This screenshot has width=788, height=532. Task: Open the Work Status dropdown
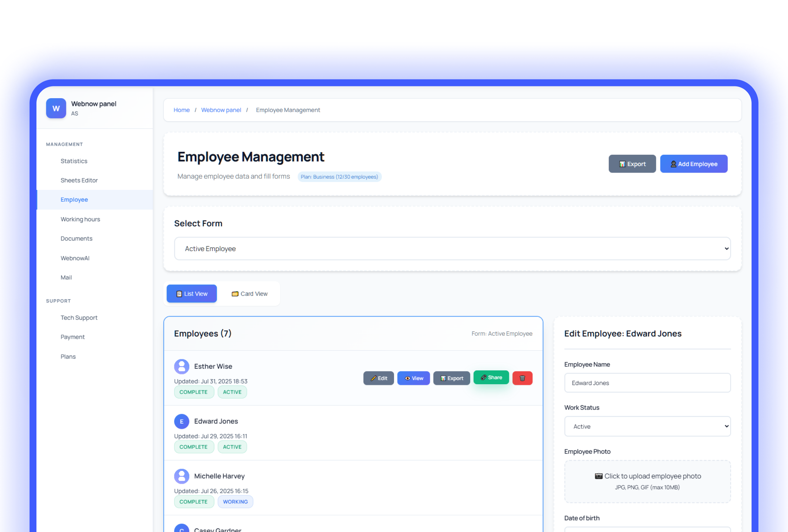coord(647,427)
